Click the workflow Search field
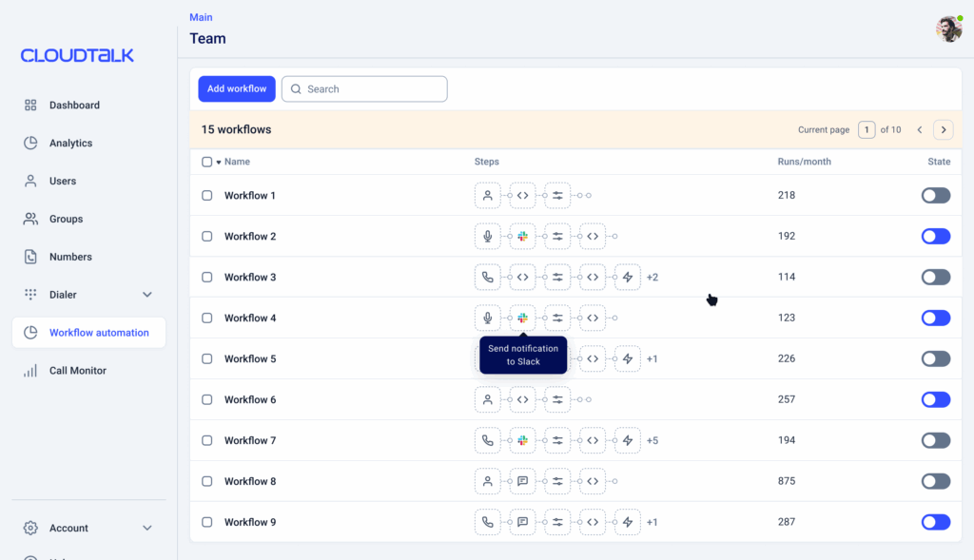The image size is (974, 560). [364, 89]
